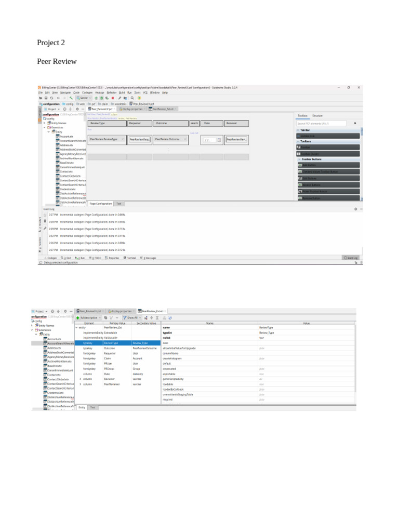Click the PeerReview.Requ input cell
Screen dimensions: 399x532
pyautogui.click(x=139, y=139)
